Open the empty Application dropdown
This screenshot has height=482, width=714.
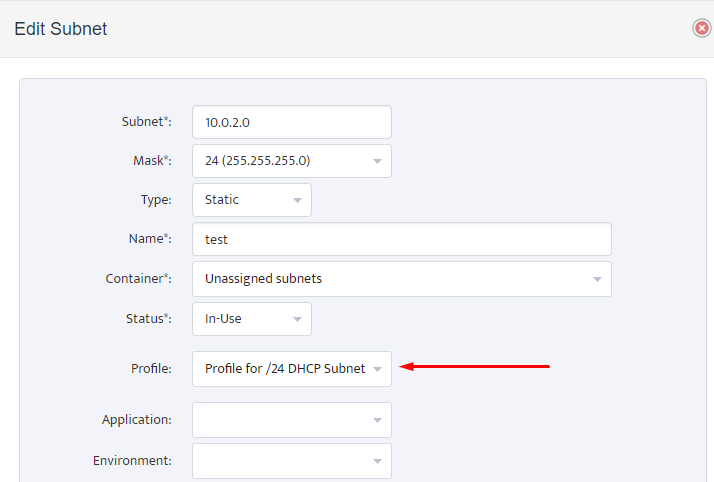(292, 420)
